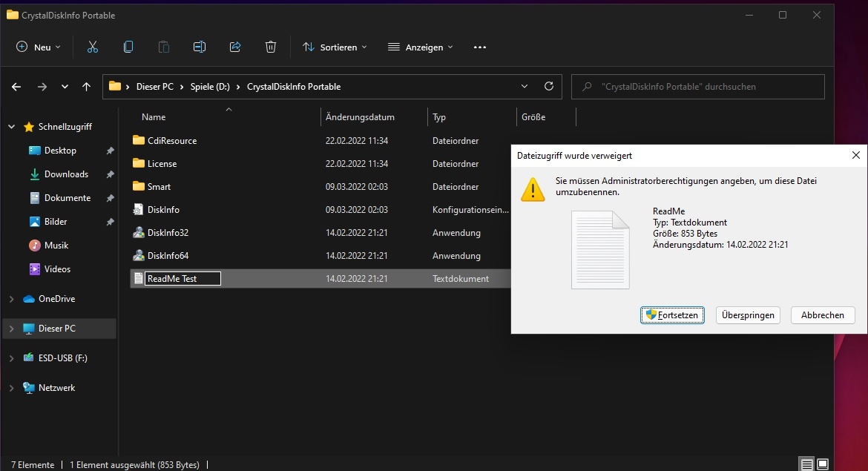Open address bar history dropdown

tap(525, 86)
